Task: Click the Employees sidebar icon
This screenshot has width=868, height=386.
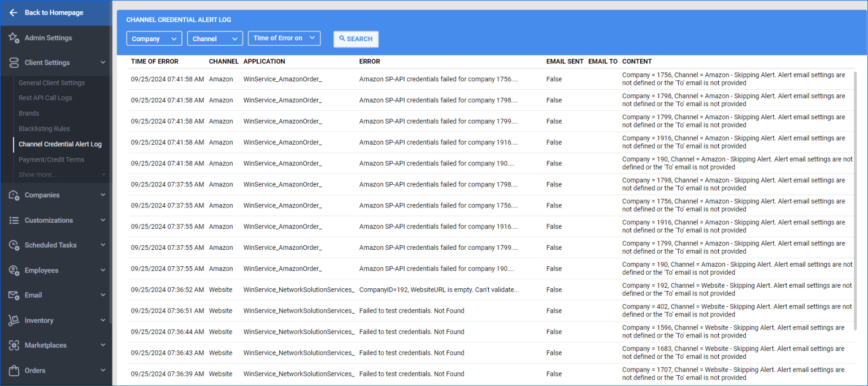Action: (x=14, y=270)
